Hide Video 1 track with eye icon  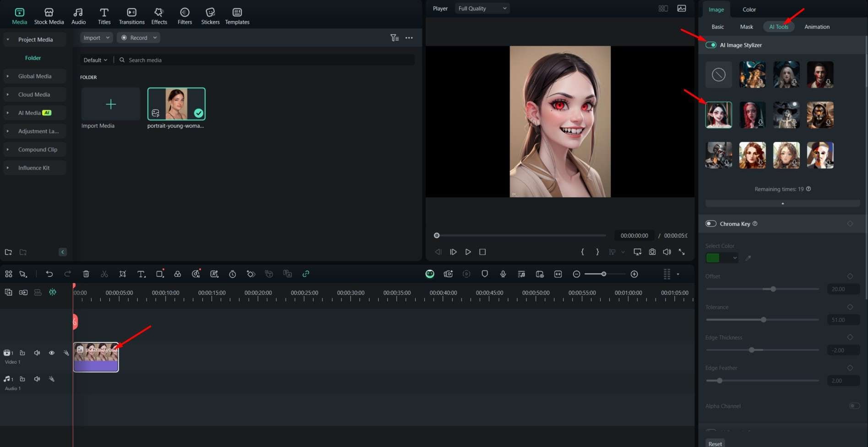pyautogui.click(x=52, y=353)
